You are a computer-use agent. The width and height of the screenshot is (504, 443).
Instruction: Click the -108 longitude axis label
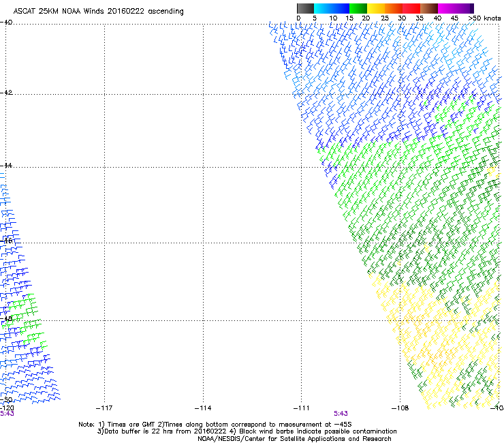[400, 408]
